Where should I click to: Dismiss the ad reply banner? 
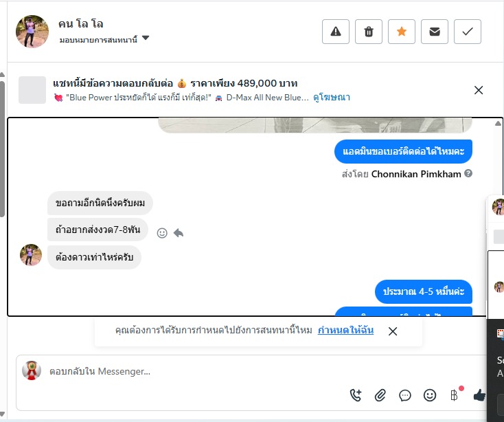click(479, 90)
